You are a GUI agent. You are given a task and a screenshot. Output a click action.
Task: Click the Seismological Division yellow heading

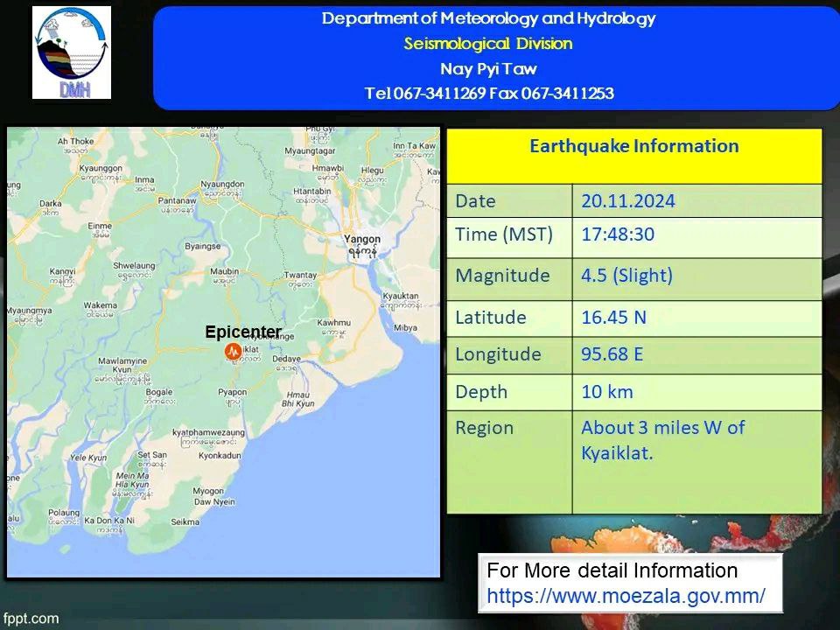click(x=488, y=44)
